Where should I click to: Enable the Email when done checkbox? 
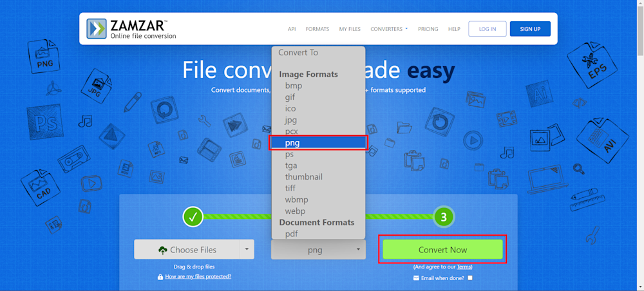click(470, 278)
